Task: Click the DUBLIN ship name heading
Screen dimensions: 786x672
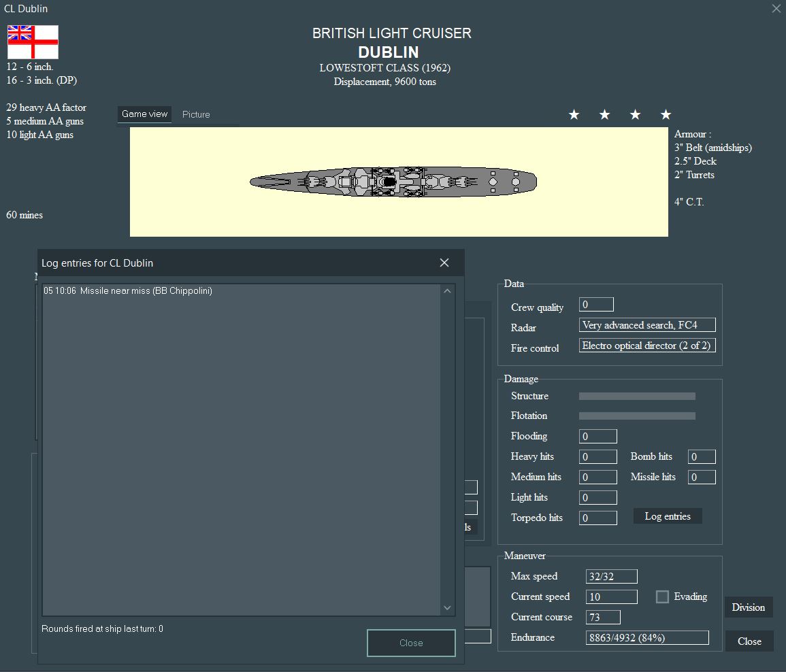Action: [389, 52]
